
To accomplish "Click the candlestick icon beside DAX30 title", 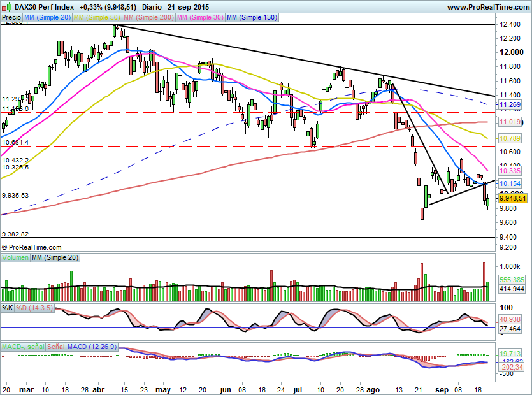I will (6, 6).
